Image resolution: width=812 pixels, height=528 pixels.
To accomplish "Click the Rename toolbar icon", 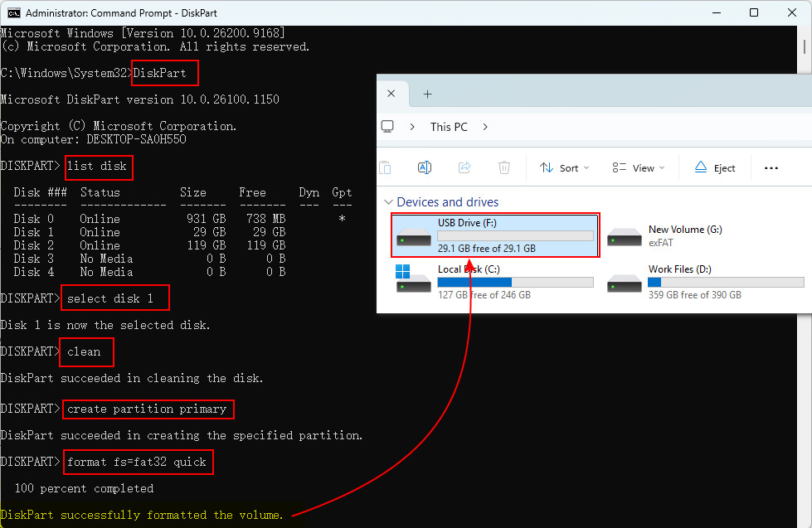I will point(424,167).
